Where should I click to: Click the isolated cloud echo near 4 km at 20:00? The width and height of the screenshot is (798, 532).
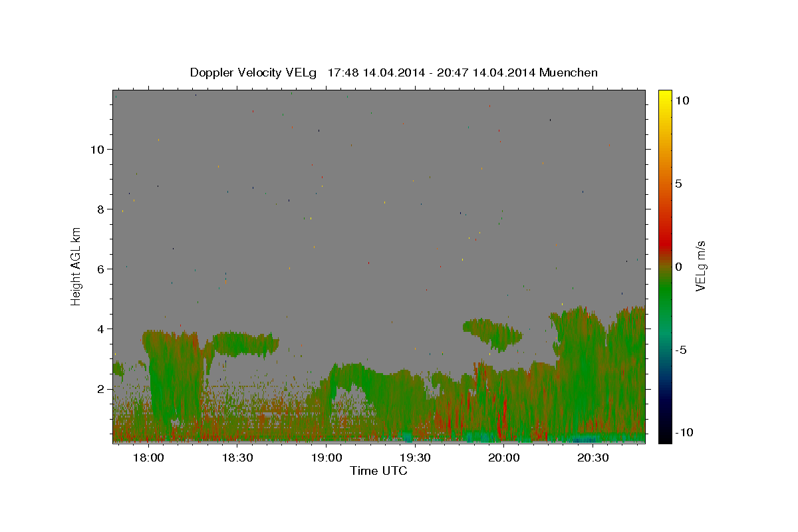pos(493,332)
